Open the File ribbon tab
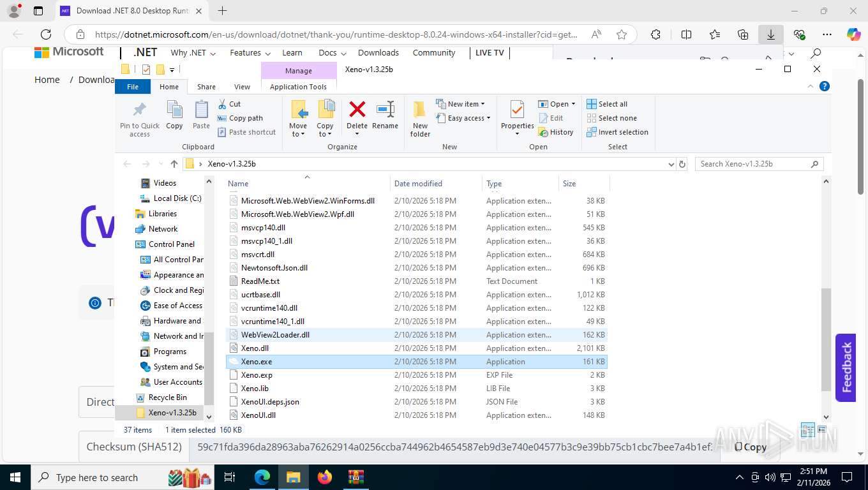This screenshot has height=490, width=868. click(133, 87)
